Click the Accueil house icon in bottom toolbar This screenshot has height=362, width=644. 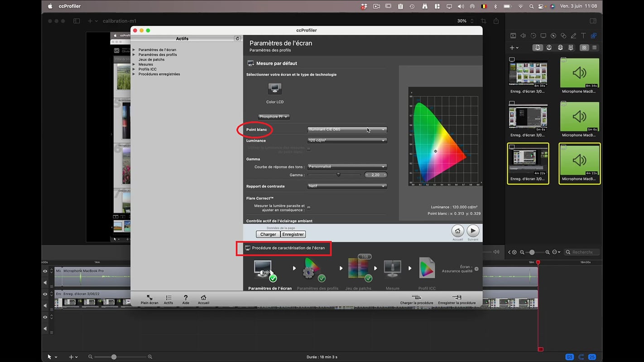click(x=203, y=300)
